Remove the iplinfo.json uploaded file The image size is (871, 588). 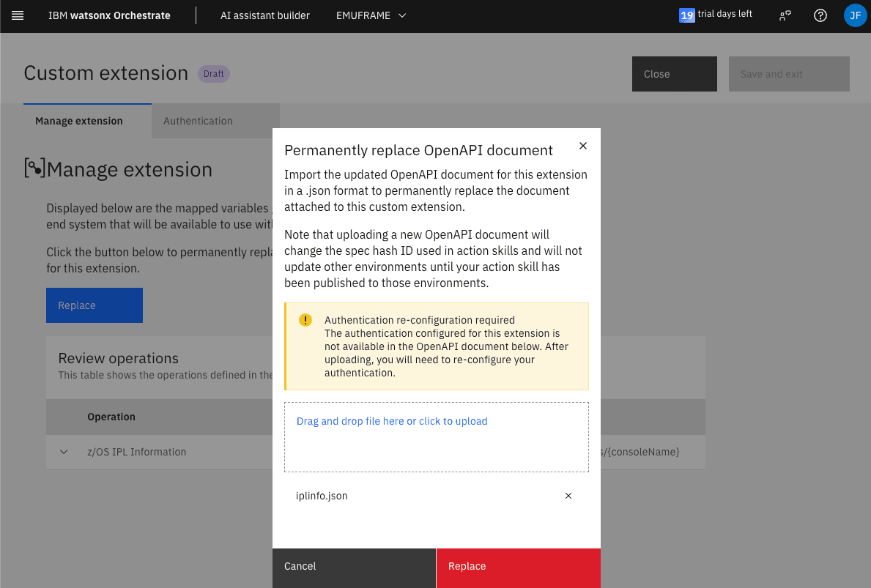[x=568, y=496]
